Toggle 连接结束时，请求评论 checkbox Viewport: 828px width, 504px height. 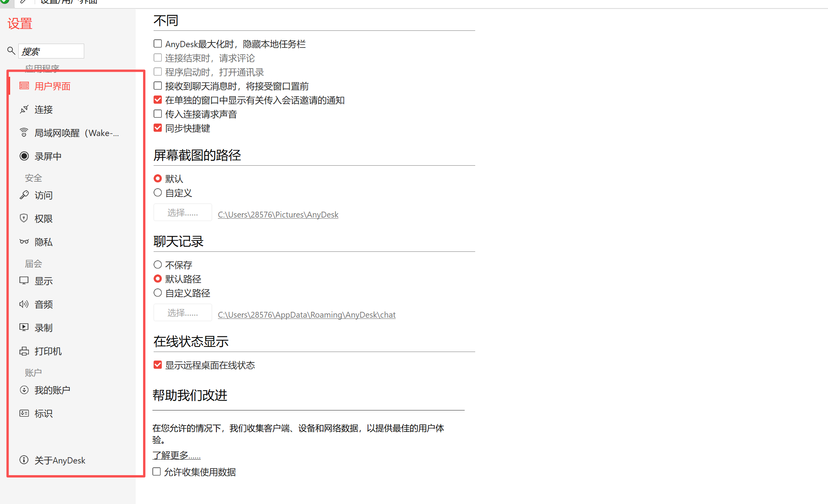point(157,58)
